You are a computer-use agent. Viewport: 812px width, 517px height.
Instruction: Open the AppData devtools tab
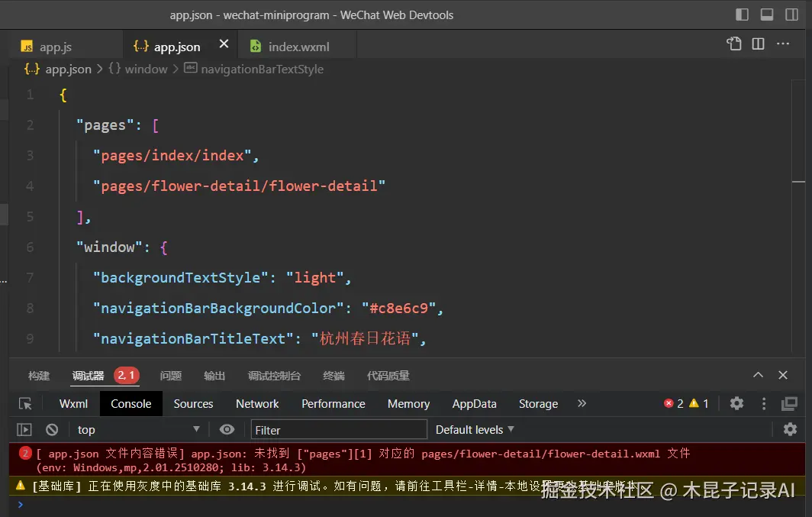(475, 403)
